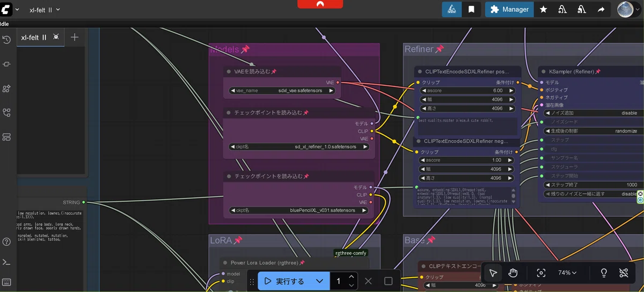Screen dimensions: 644x292
Task: Collapse the VAEを読み込む node via its dot
Action: (x=229, y=71)
